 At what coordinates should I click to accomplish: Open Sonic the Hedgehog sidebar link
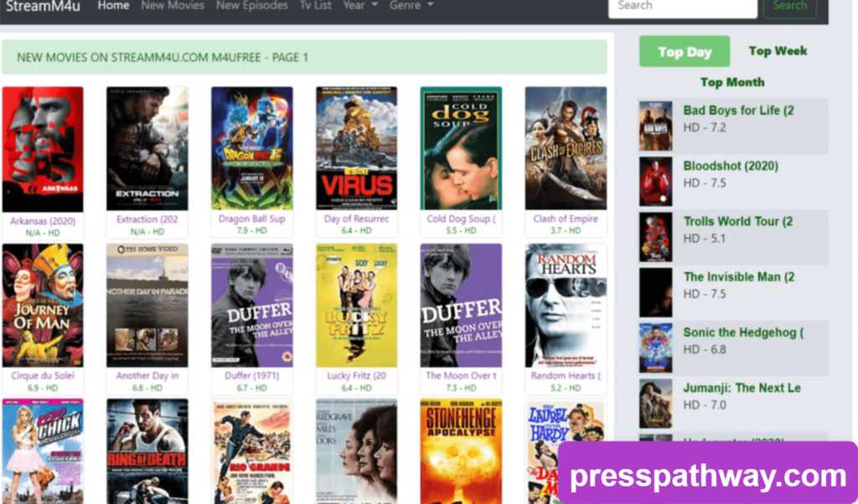743,332
